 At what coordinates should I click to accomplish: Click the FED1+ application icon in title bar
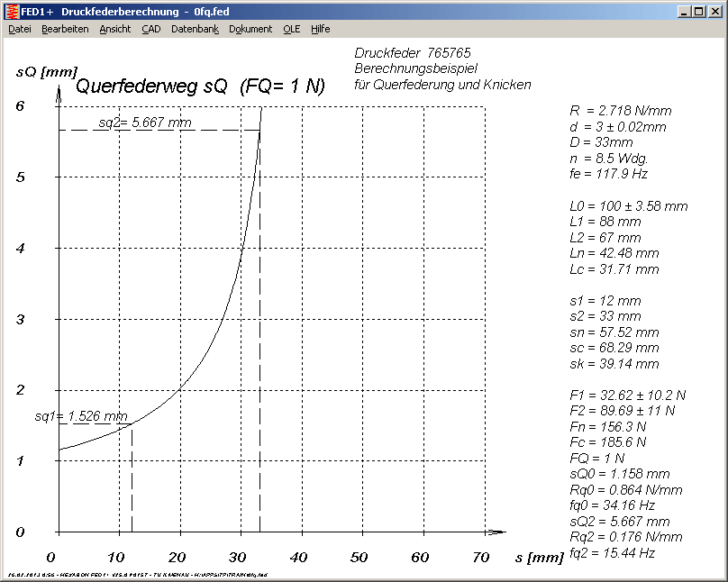11,11
